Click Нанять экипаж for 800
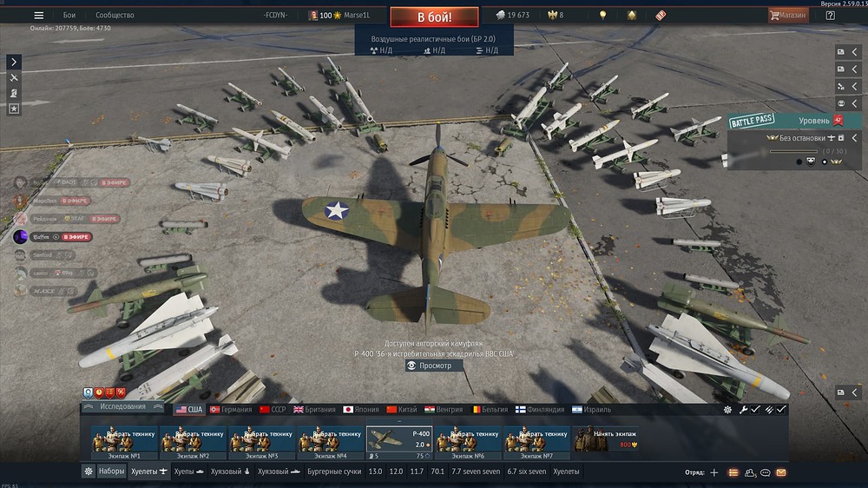868x488 pixels. [x=606, y=439]
